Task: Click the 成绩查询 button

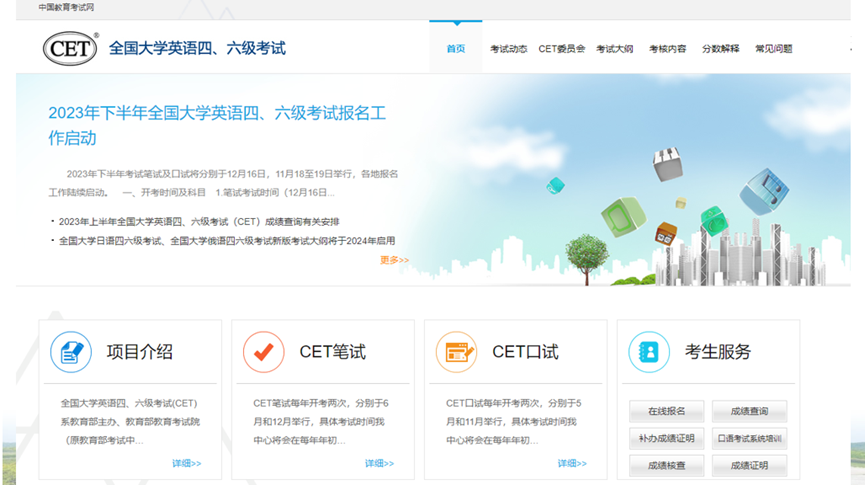Action: pyautogui.click(x=749, y=411)
